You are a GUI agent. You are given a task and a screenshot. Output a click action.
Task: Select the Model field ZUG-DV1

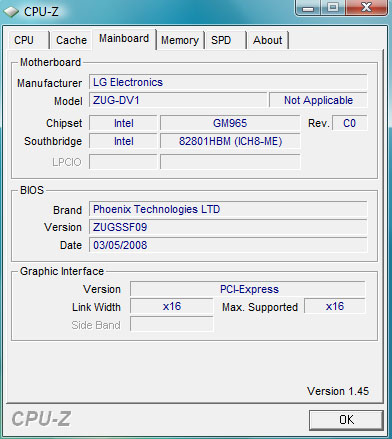[178, 100]
